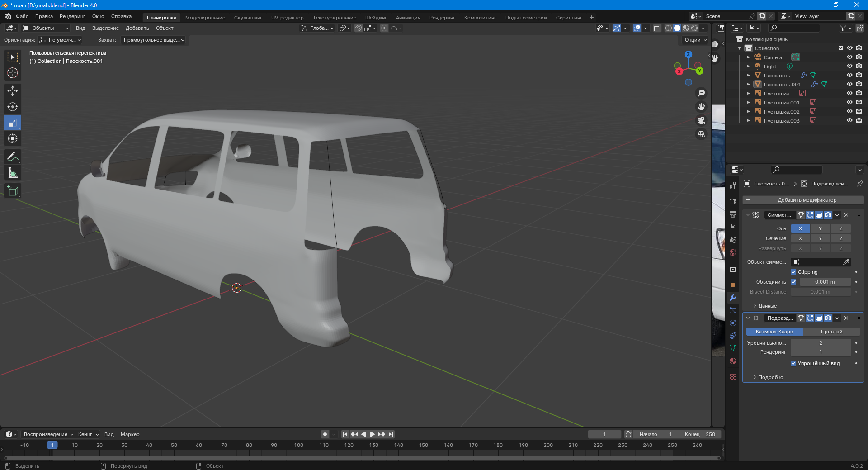Open the Воспроизведение dropdown
868x470 pixels.
click(x=48, y=434)
